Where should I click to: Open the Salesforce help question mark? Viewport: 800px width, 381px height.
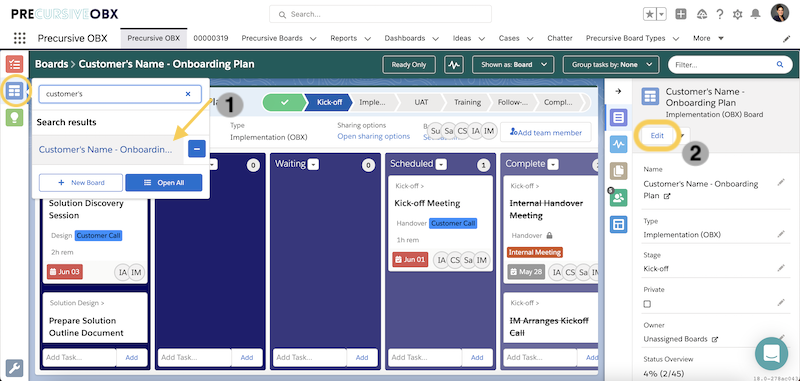(719, 14)
